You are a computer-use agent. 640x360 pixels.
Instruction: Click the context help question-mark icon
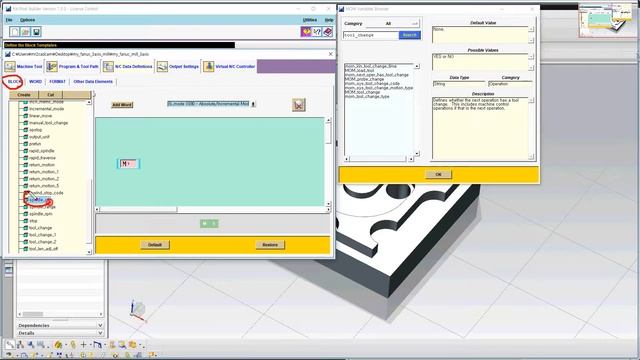[317, 31]
